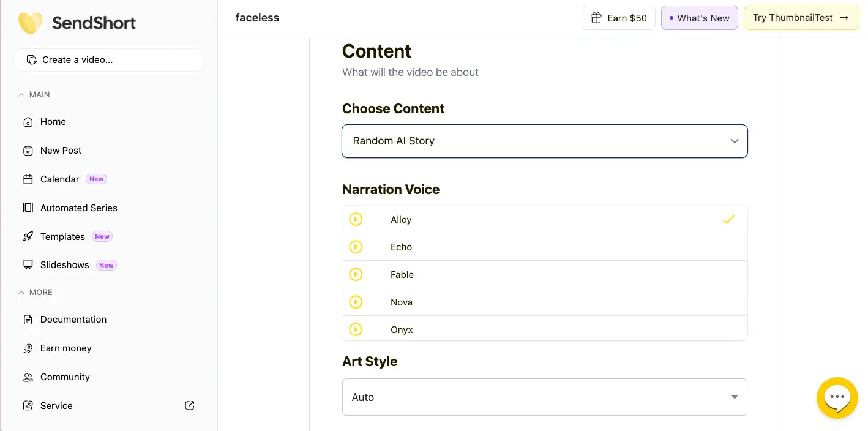Screen dimensions: 868x431
Task: Go to New Post in the sidebar
Action: [28, 150]
